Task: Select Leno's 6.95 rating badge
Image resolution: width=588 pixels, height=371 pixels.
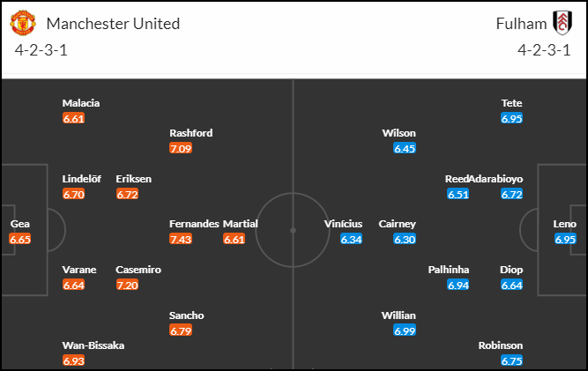Action: click(565, 239)
